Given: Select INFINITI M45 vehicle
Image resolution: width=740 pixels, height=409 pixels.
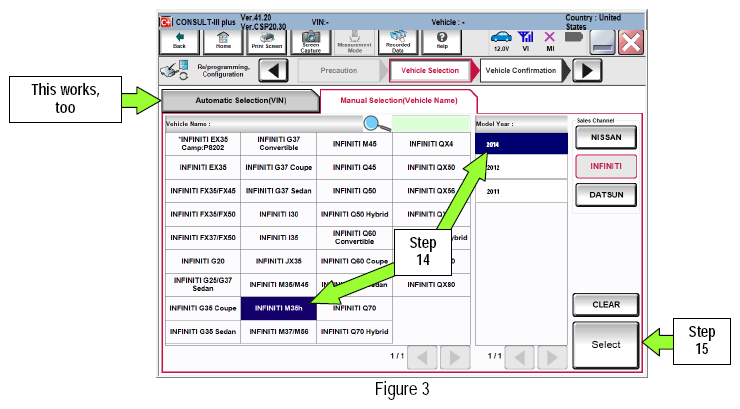Looking at the screenshot, I should (x=354, y=144).
